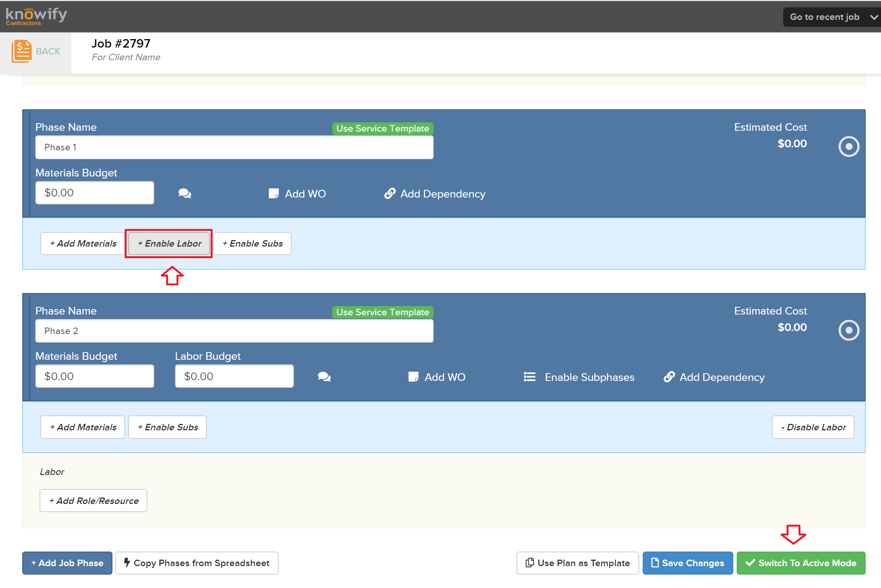Click Phase 1 Add Dependency link icon
This screenshot has width=881, height=588.
pos(390,194)
